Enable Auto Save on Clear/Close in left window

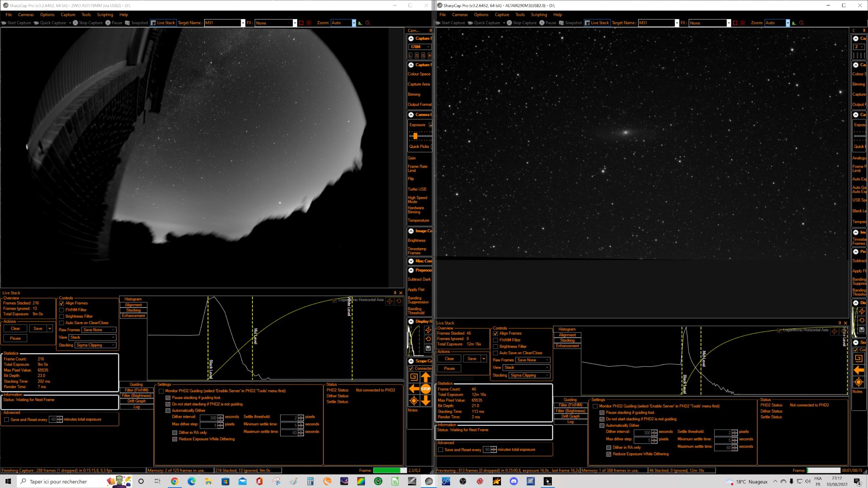(61, 323)
